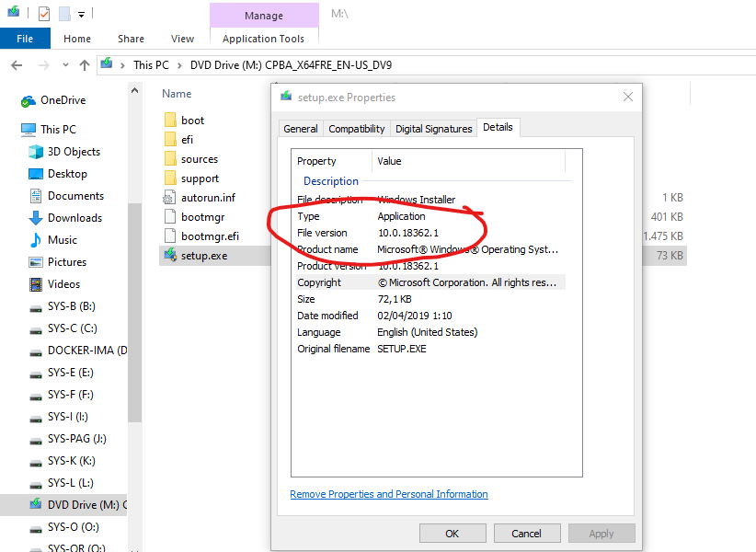Expand the chevron before This PC breadcrumb
This screenshot has width=756, height=552.
coord(122,65)
